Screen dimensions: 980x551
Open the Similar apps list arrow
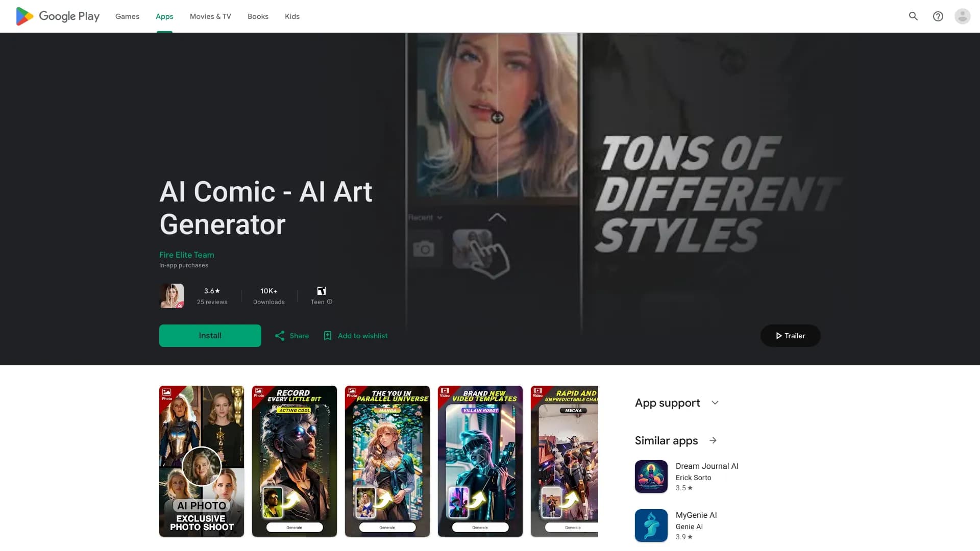point(713,440)
